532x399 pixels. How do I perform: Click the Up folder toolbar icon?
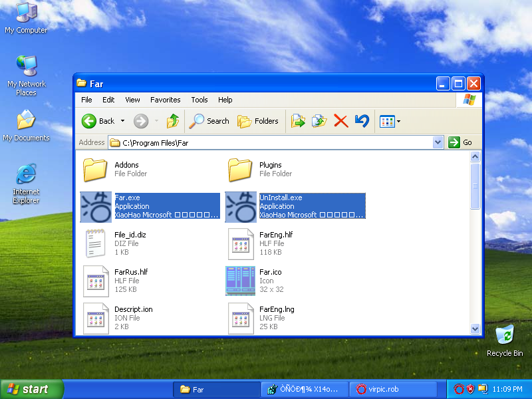173,121
